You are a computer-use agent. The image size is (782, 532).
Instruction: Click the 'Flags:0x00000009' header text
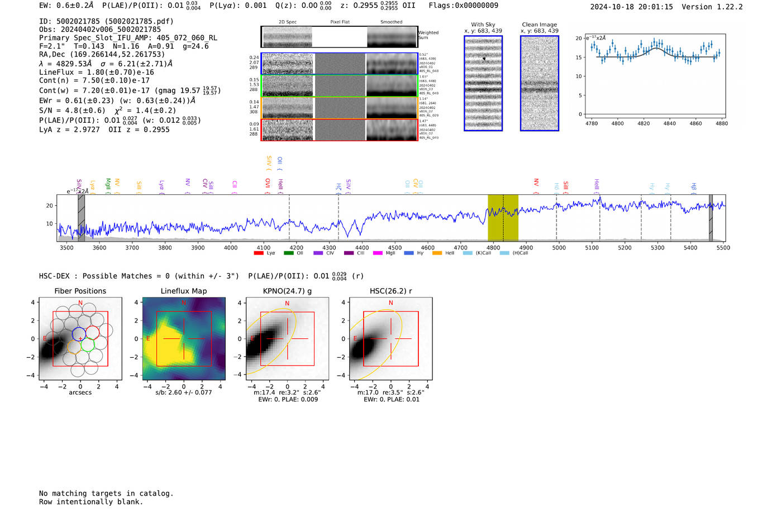tap(463, 6)
